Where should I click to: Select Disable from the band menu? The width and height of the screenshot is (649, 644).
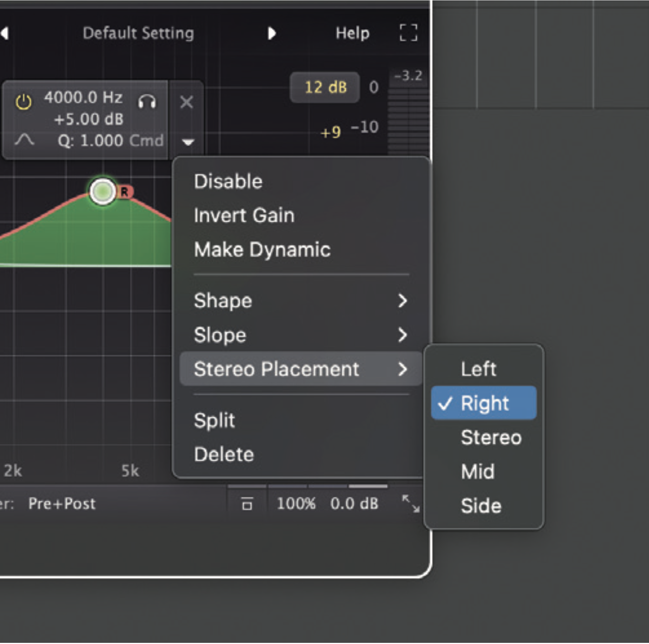[x=228, y=181]
